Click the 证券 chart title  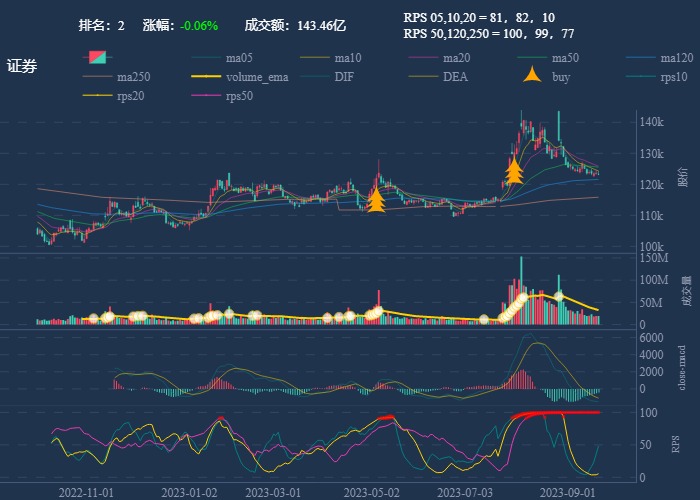[x=22, y=67]
